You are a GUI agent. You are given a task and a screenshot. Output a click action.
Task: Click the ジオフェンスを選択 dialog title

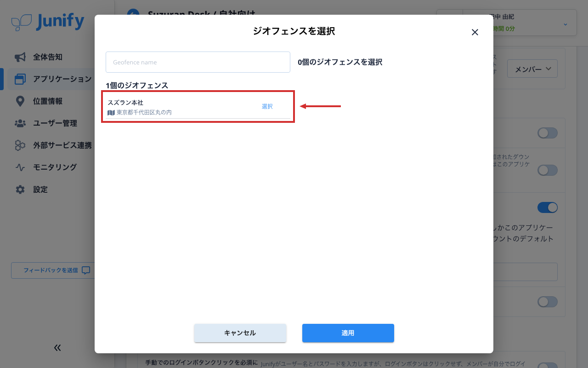point(294,31)
